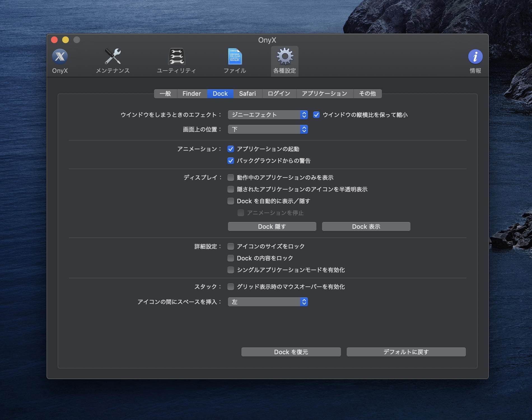Open the ユーティリティ toolbar icon
Image resolution: width=532 pixels, height=420 pixels.
click(x=176, y=61)
